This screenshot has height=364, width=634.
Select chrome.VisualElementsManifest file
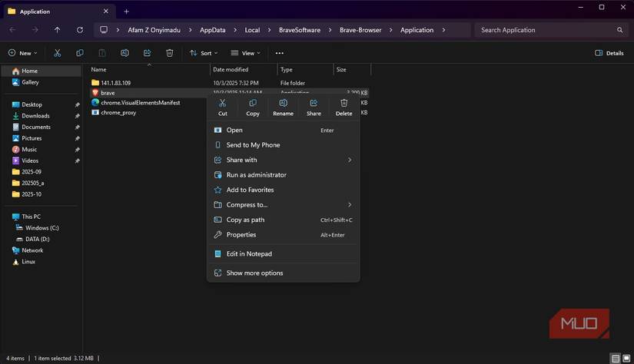[135, 103]
